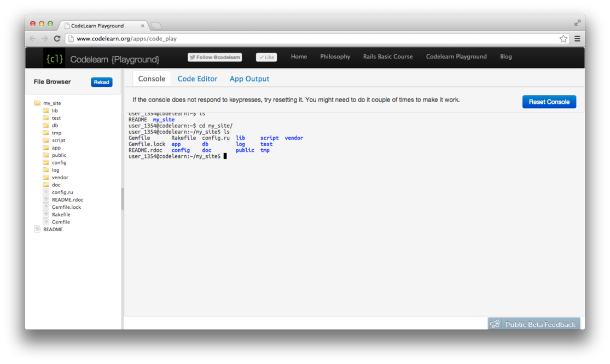The width and height of the screenshot is (610, 364).
Task: Click the Like button
Action: 266,57
